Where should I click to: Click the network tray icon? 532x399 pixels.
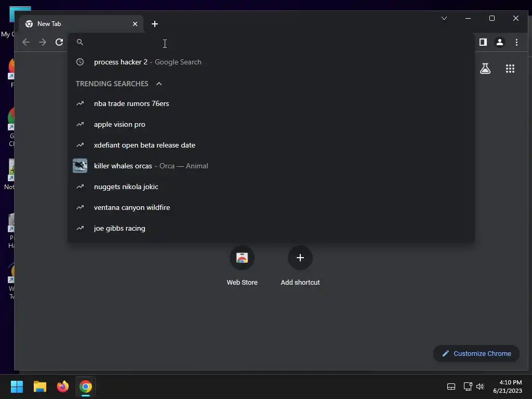click(x=468, y=387)
